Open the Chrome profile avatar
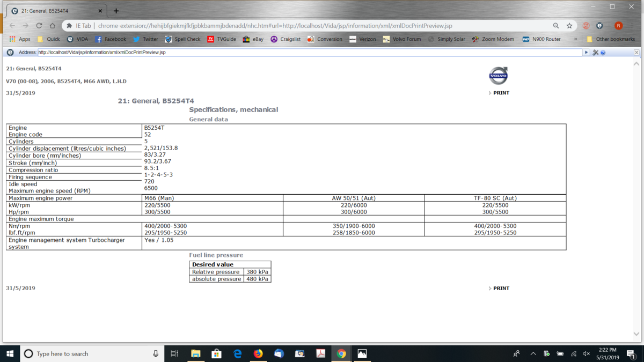This screenshot has height=362, width=644. tap(619, 26)
